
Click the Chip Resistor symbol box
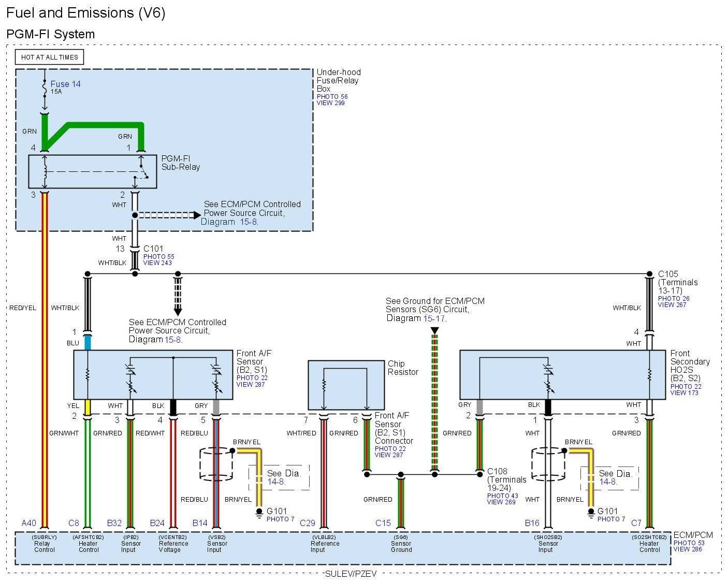tap(346, 385)
